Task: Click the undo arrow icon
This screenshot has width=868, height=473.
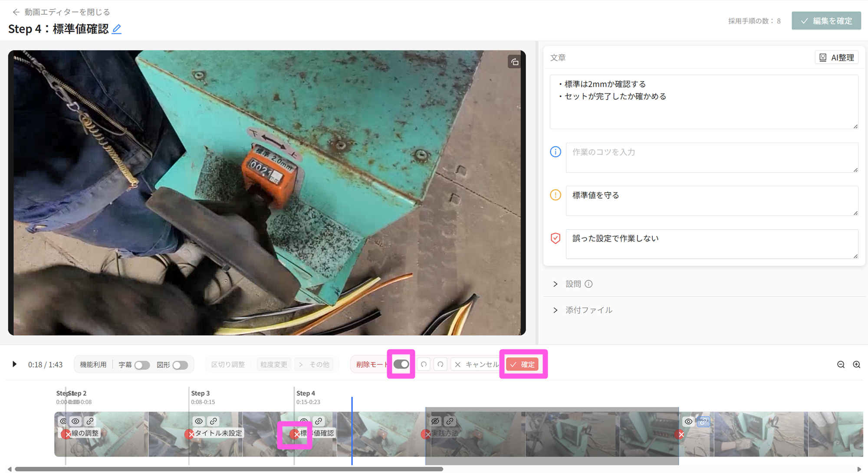Action: click(424, 364)
